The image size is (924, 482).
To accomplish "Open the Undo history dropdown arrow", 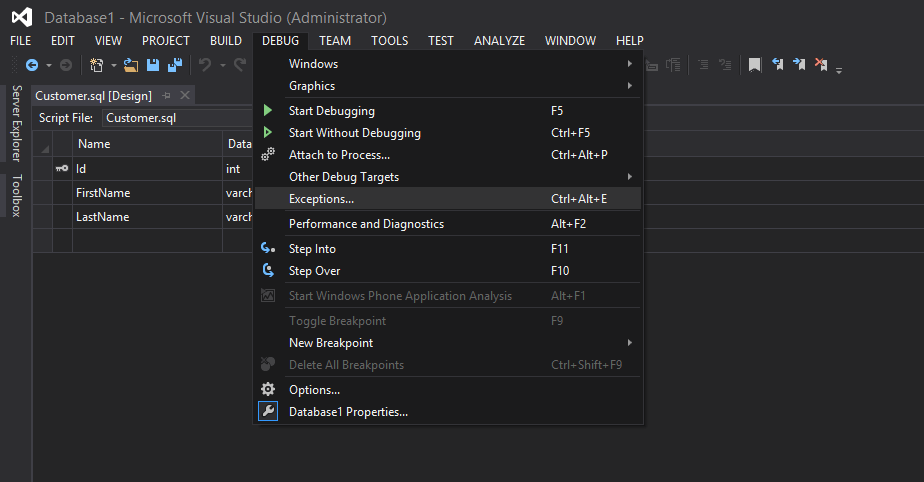I will coord(223,65).
